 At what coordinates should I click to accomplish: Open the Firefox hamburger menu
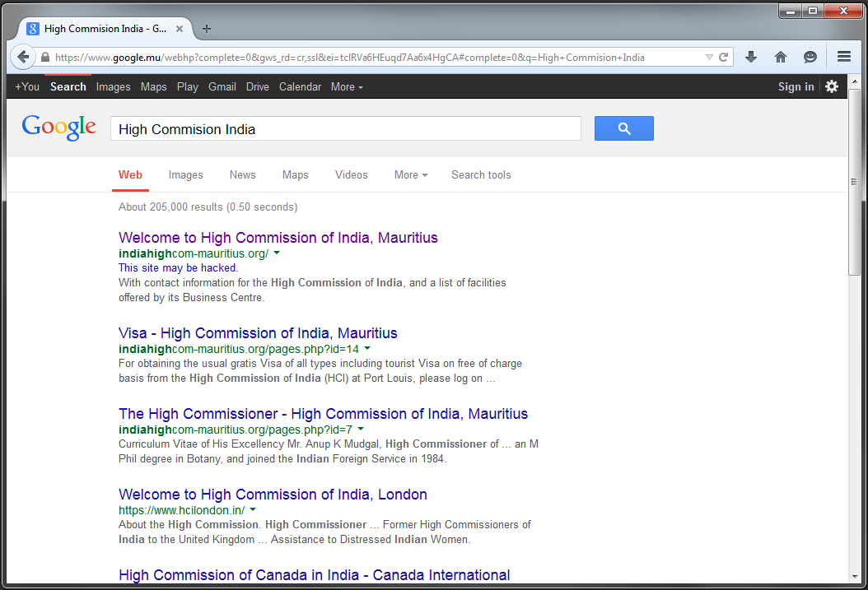click(843, 57)
